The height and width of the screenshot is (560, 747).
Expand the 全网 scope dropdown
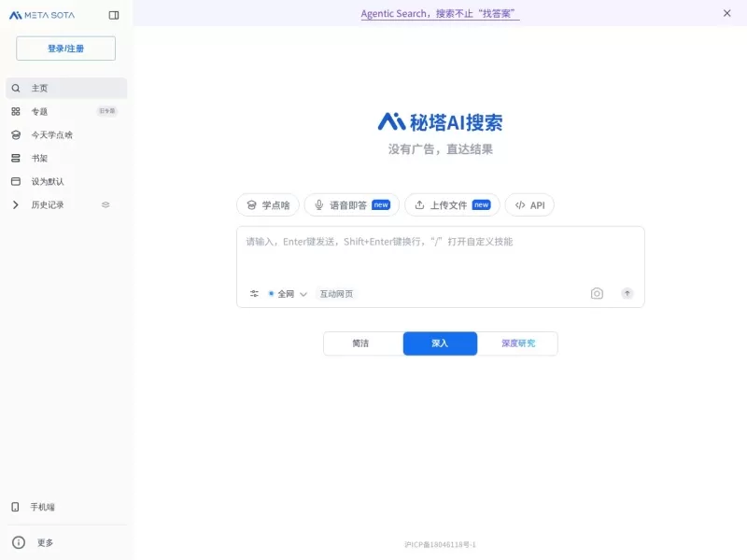pos(303,293)
